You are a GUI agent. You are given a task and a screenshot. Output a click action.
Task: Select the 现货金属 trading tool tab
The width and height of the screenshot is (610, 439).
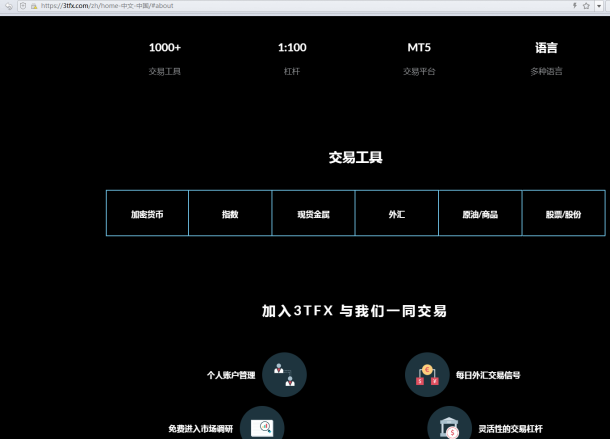(x=314, y=213)
